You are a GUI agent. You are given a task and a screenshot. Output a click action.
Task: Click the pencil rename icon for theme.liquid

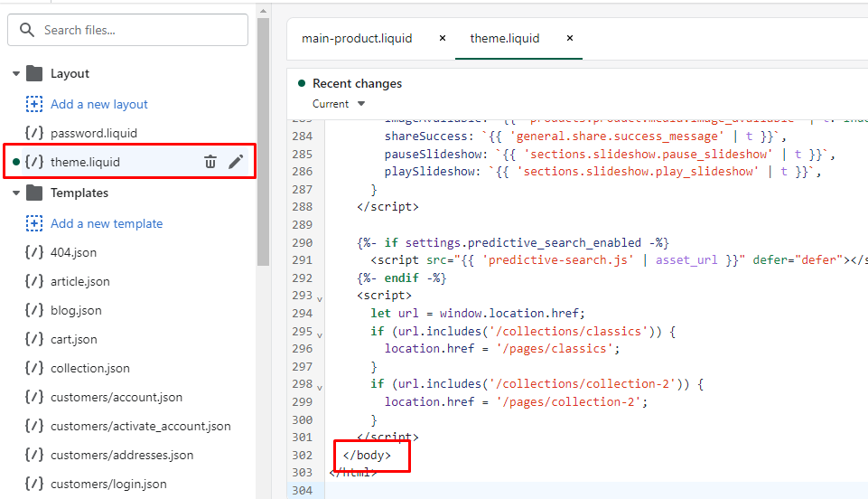[x=236, y=162]
